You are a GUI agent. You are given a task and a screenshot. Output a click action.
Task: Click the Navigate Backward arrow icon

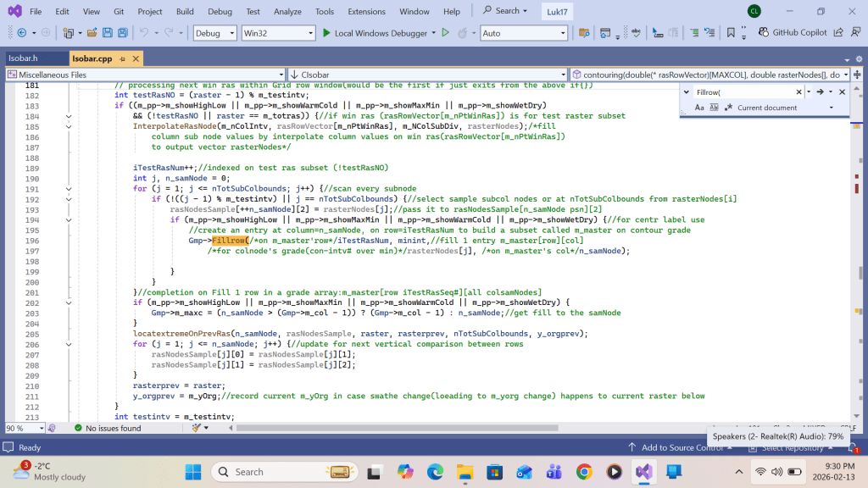coord(21,33)
